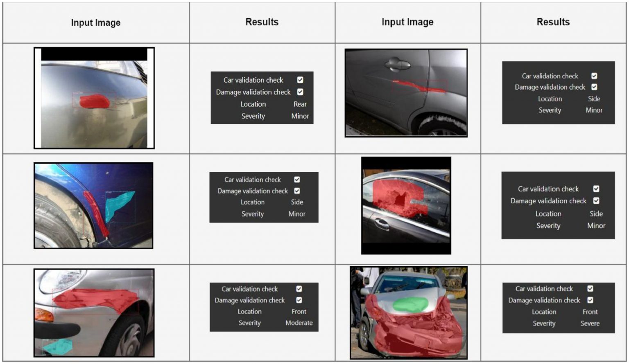This screenshot has width=629, height=364.
Task: Open the scratched silver door image
Action: (x=406, y=93)
